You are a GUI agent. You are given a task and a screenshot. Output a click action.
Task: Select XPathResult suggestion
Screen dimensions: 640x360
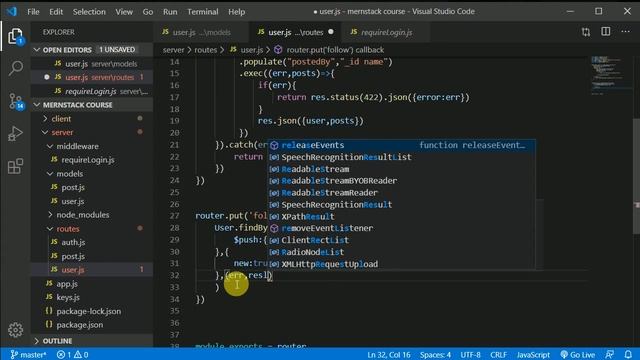[402, 216]
